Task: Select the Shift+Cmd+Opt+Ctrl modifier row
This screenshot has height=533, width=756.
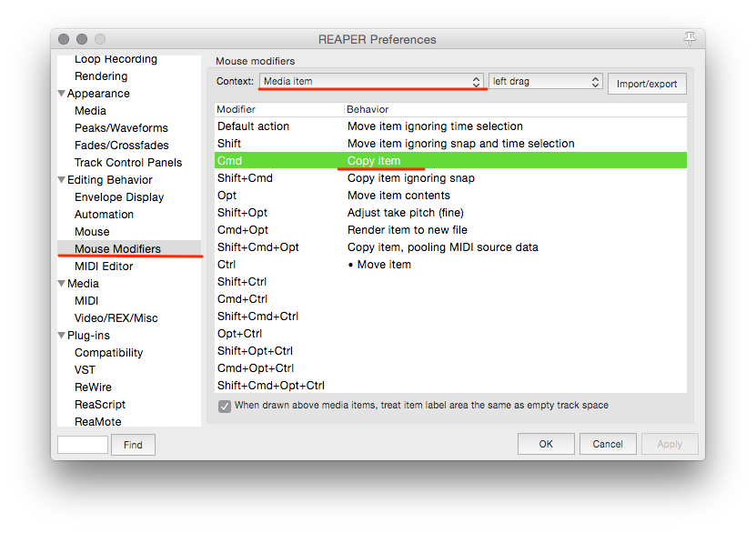Action: (451, 386)
